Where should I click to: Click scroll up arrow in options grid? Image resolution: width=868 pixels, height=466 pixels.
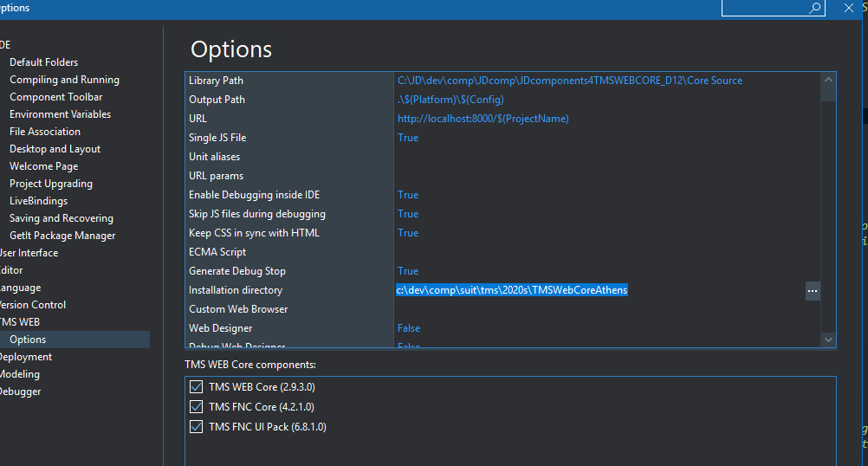(x=828, y=81)
